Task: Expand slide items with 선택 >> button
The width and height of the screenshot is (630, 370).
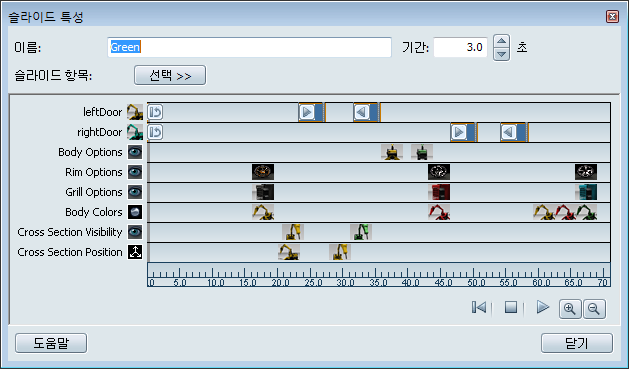Action: click(170, 76)
